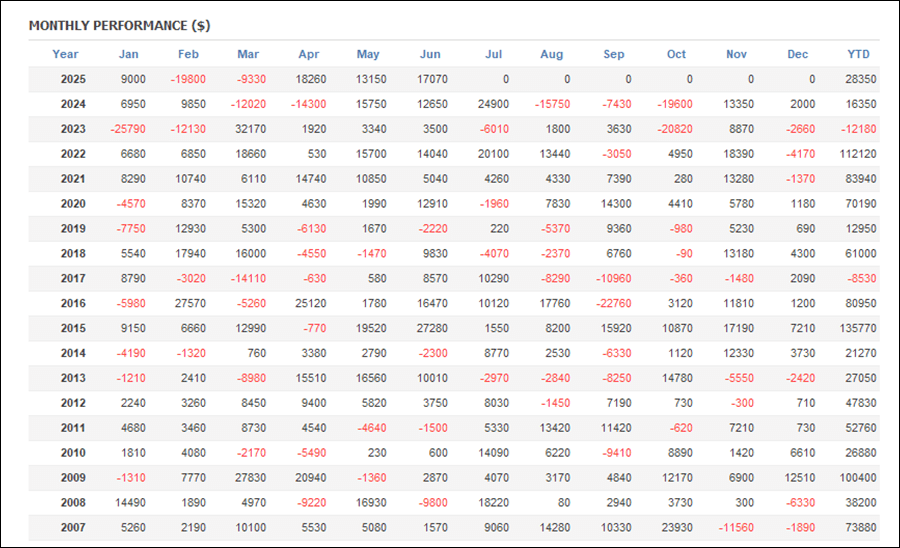Select the 2022 year row label
The height and width of the screenshot is (548, 900).
73,154
